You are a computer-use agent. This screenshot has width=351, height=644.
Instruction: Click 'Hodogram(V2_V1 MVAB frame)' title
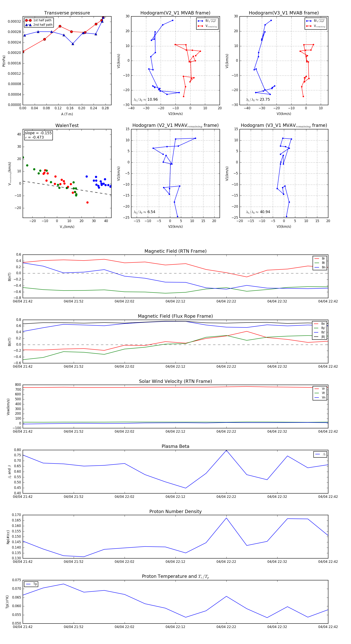coord(175,13)
